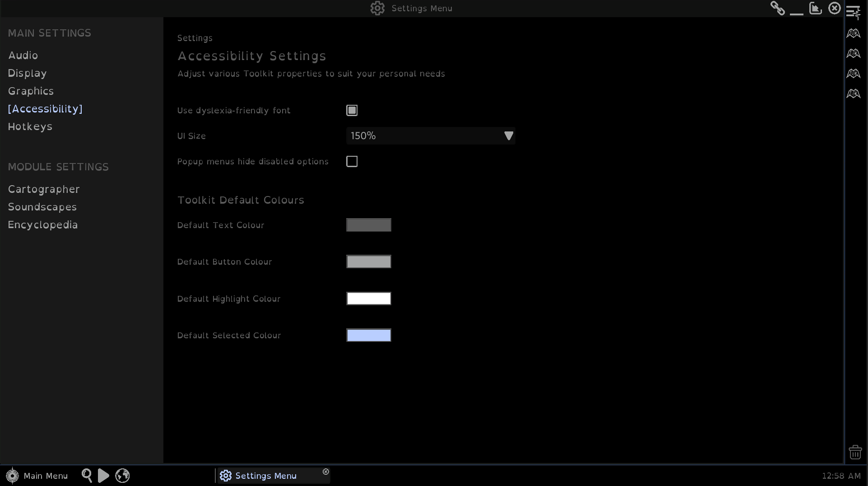Click the magnifying glass search icon
This screenshot has height=486, width=868.
point(87,475)
